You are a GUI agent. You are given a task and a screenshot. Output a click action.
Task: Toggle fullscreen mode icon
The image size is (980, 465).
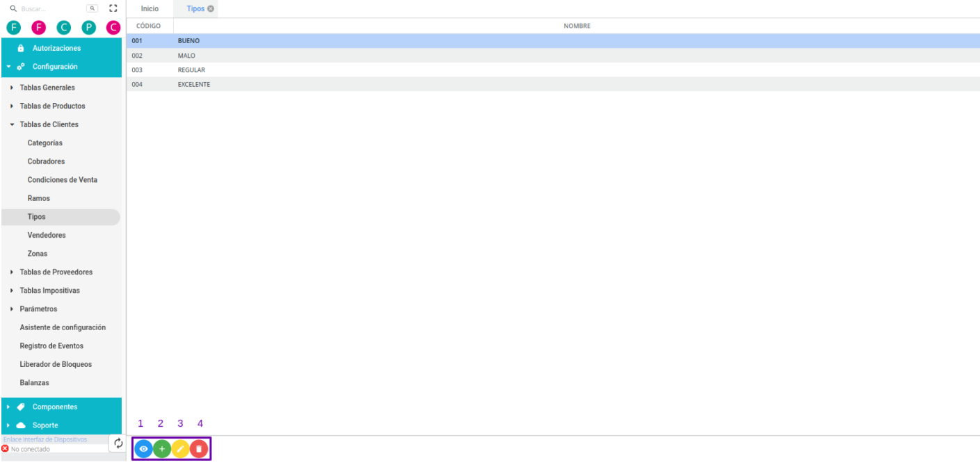tap(113, 8)
